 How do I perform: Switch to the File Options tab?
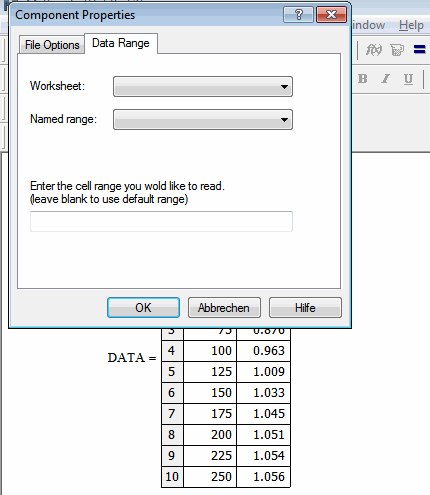coord(52,45)
